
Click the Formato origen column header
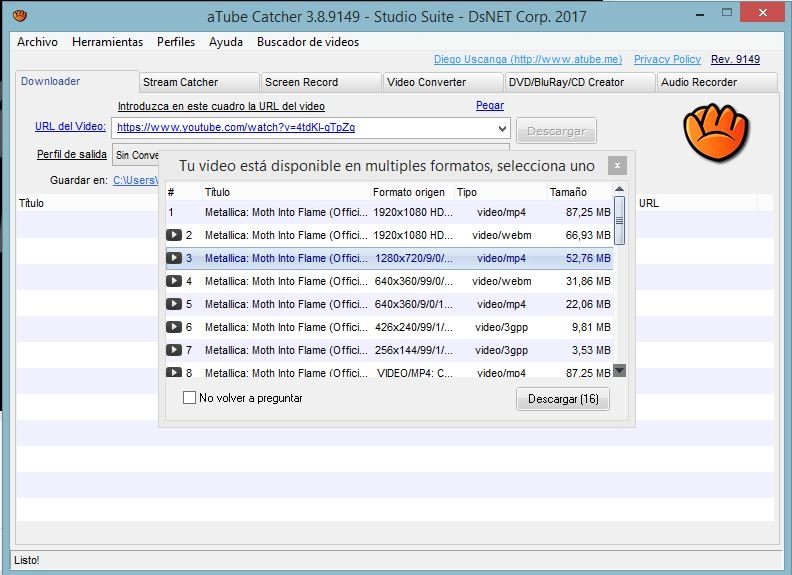click(412, 192)
